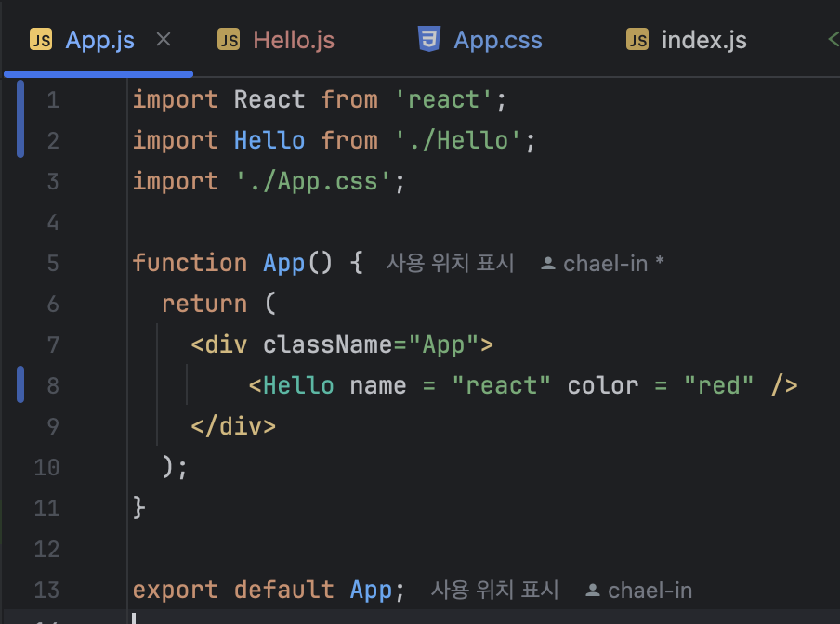Viewport: 840px width, 624px height.
Task: Click 'className' attribute on line 7
Action: point(327,344)
